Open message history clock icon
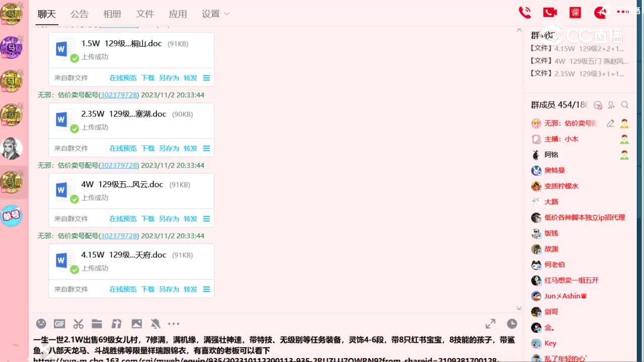 pyautogui.click(x=512, y=323)
